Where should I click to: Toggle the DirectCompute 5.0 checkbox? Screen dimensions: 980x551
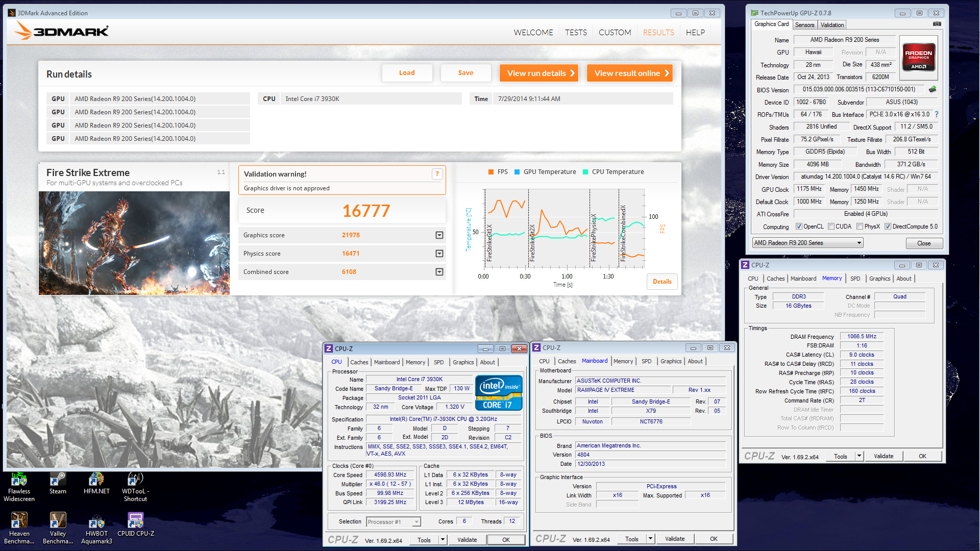888,227
